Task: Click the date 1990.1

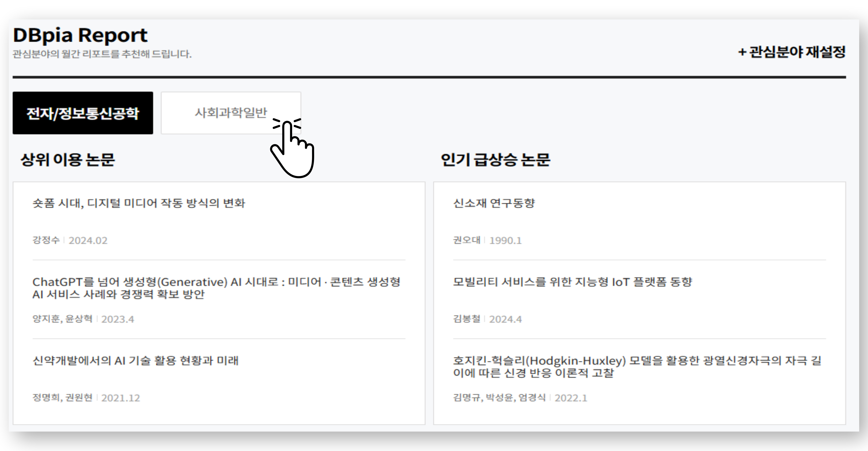Action: coord(505,240)
